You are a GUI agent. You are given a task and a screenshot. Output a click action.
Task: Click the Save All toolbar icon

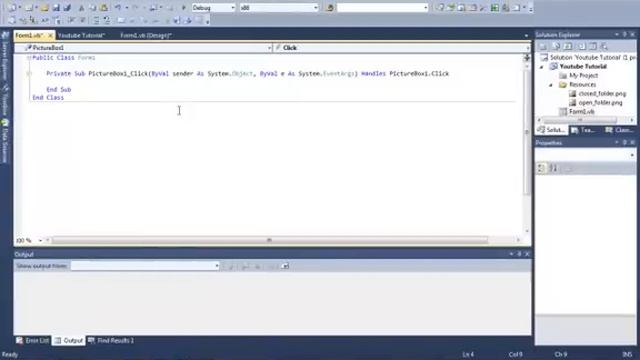click(67, 8)
